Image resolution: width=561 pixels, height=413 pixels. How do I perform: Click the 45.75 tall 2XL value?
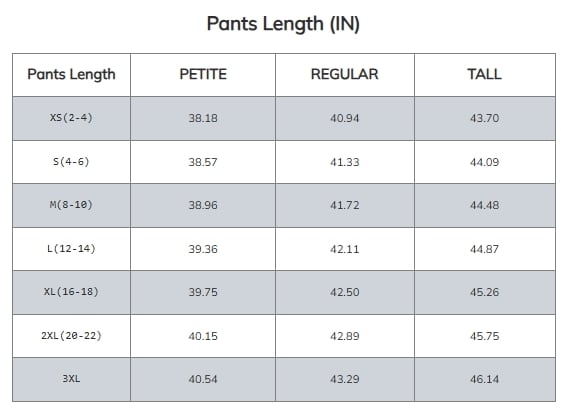point(484,336)
